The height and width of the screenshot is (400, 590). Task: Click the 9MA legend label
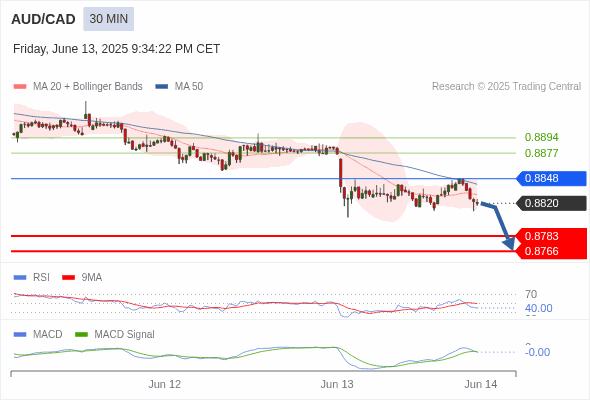click(92, 278)
